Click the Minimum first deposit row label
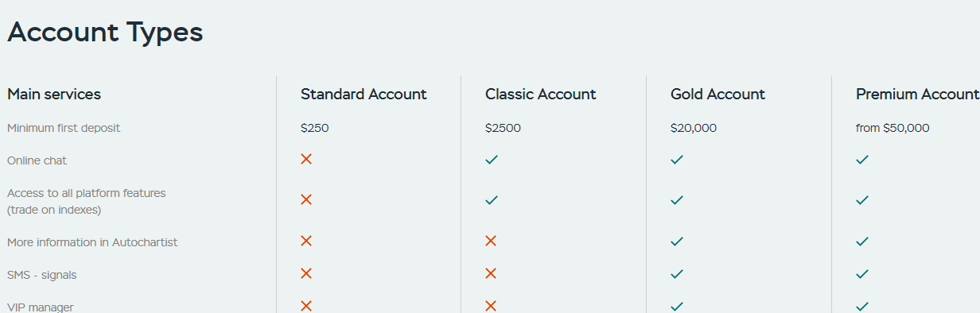This screenshot has height=313, width=980. (64, 128)
